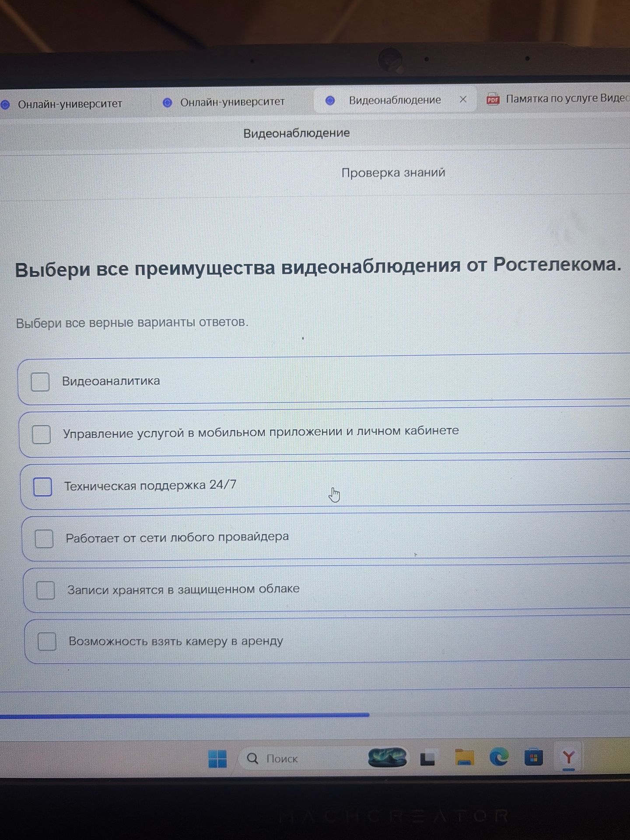This screenshot has height=840, width=630.
Task: Click the PDF icon on the Памятка tab
Action: (x=493, y=99)
